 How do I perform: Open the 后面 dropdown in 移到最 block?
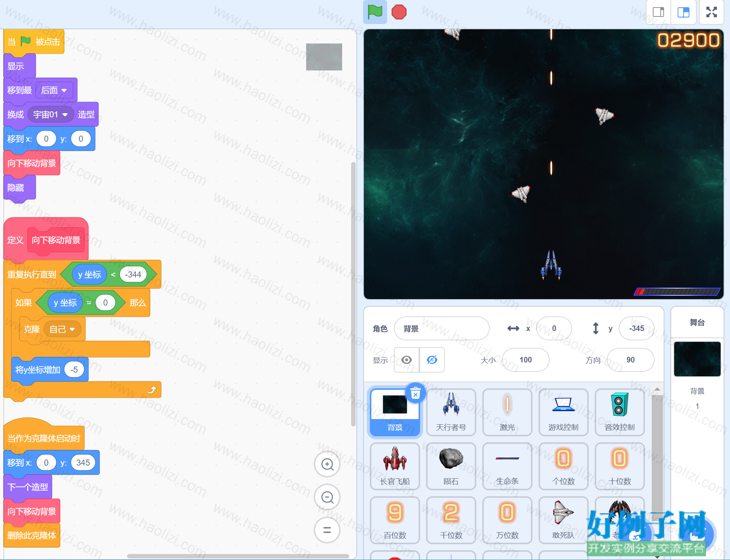tap(54, 90)
